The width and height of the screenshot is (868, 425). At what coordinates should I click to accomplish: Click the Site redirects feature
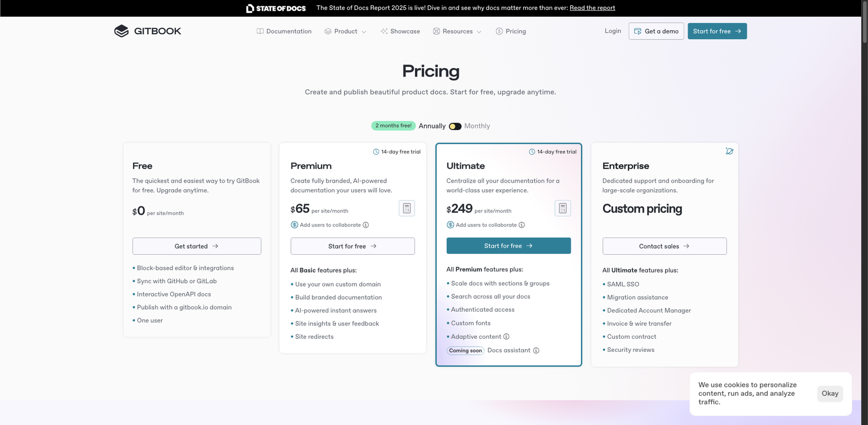314,337
